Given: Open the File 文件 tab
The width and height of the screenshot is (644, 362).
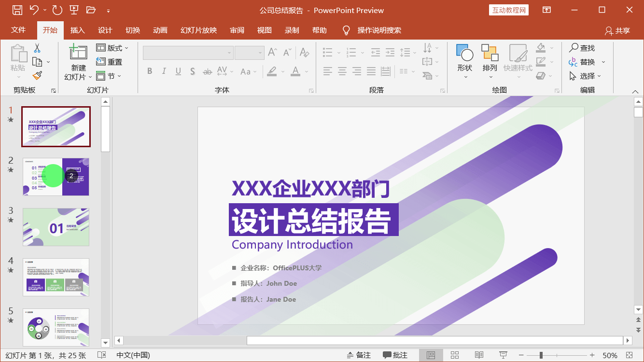Looking at the screenshot, I should pyautogui.click(x=18, y=30).
